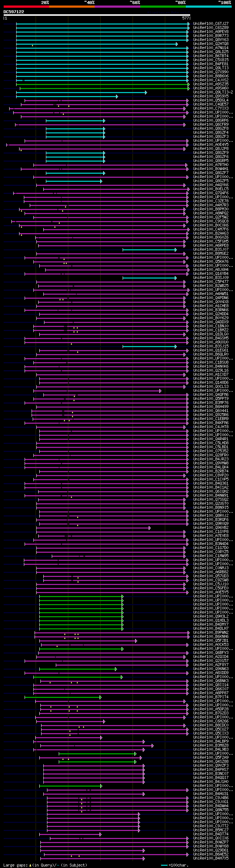Select label UniRef100_A4H7R3
235x868 pixels.
pyautogui.click(x=211, y=205)
